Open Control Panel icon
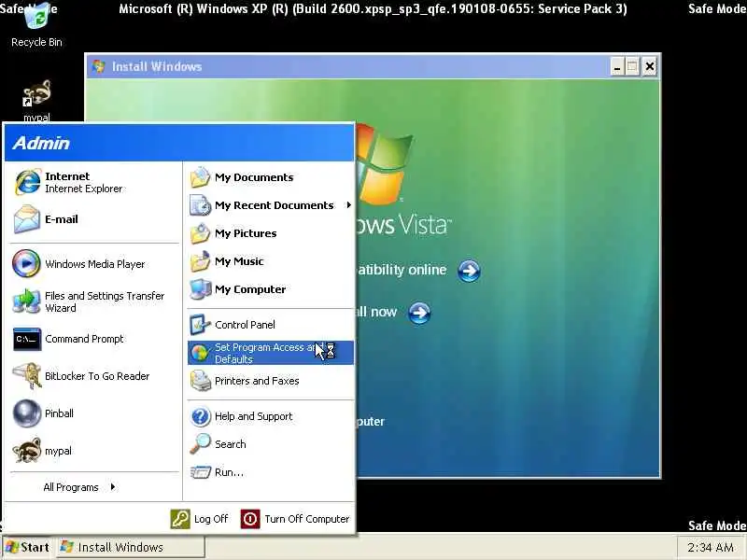The image size is (747, 560). pos(201,324)
